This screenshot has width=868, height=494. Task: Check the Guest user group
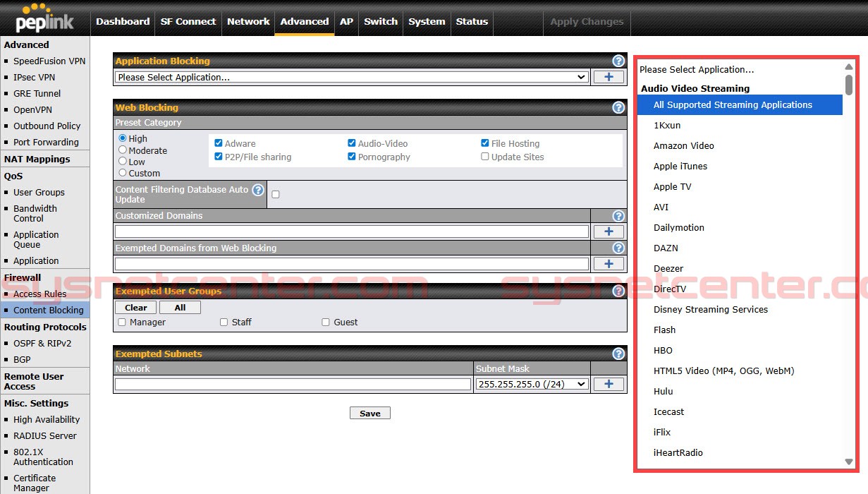coord(326,322)
